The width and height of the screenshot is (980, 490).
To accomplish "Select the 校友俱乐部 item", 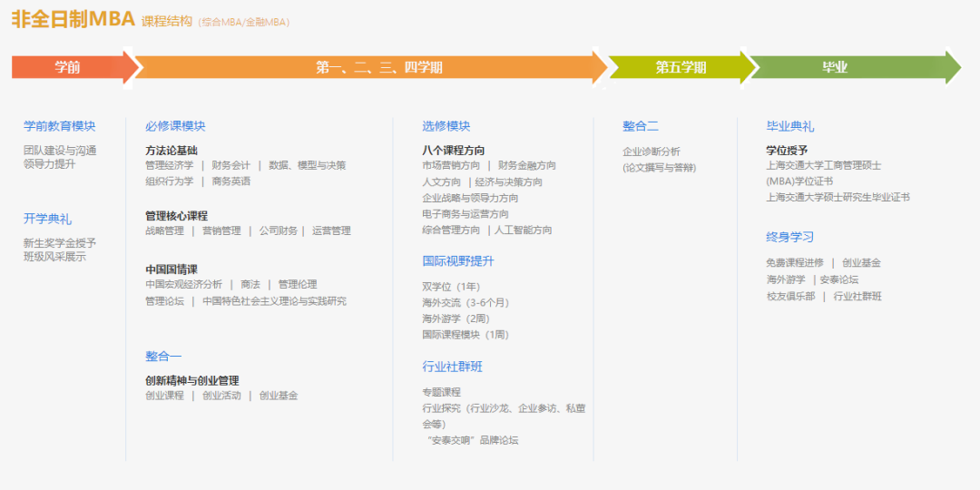I will (790, 296).
